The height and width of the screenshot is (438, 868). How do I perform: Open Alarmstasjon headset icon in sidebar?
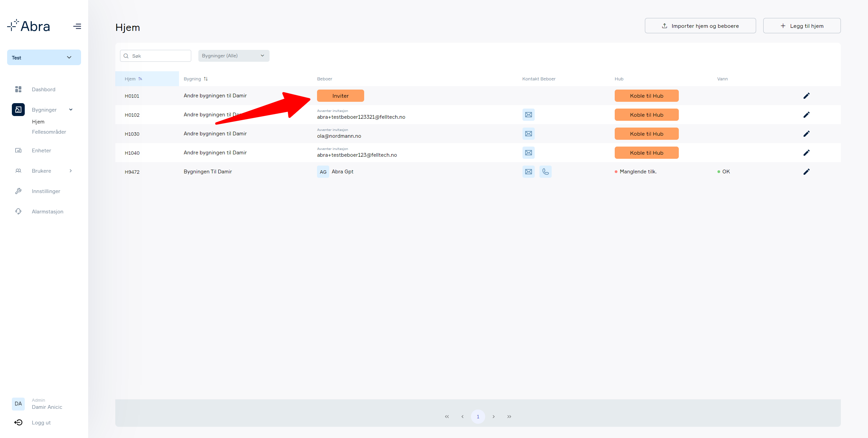[x=18, y=211]
